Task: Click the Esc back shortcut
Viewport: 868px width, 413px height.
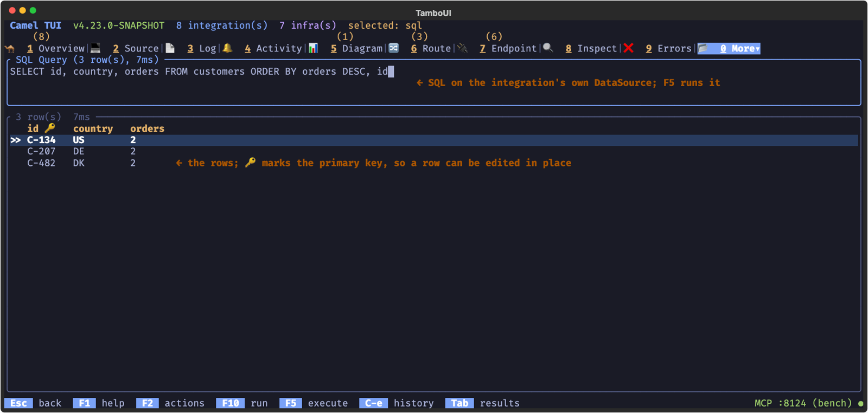Action: (33, 403)
